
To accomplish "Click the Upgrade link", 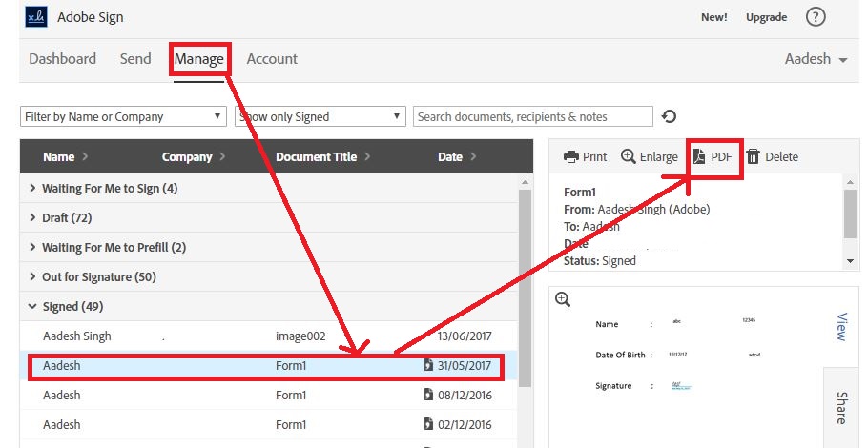I will point(766,17).
